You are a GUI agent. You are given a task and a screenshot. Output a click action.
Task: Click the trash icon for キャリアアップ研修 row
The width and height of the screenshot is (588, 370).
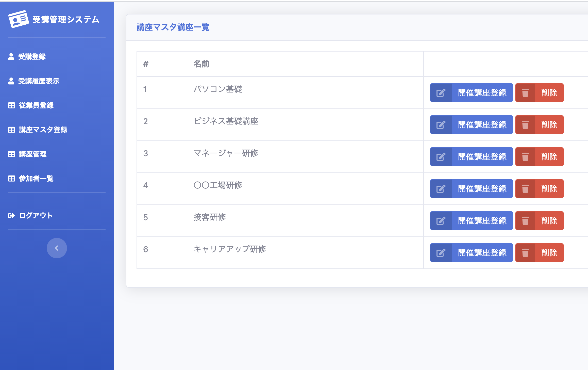tap(525, 253)
